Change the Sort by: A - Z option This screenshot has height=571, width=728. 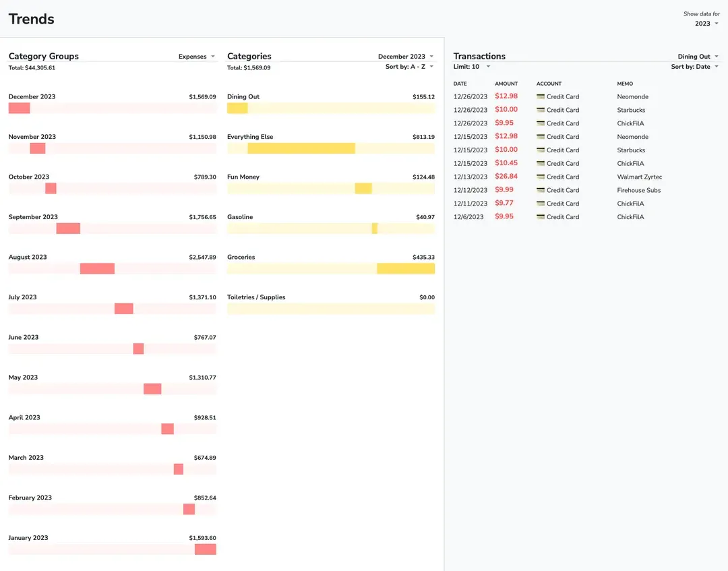tap(409, 67)
